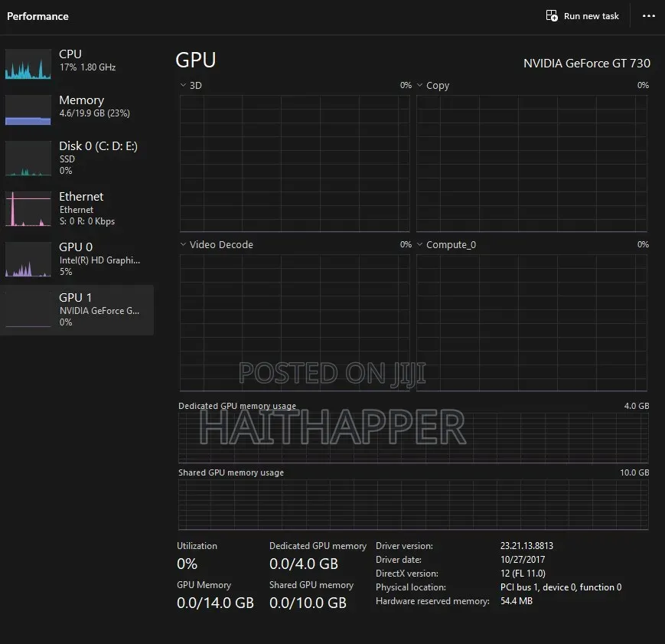Click the Performance page heading
Viewport: 665px width, 644px height.
(x=37, y=16)
